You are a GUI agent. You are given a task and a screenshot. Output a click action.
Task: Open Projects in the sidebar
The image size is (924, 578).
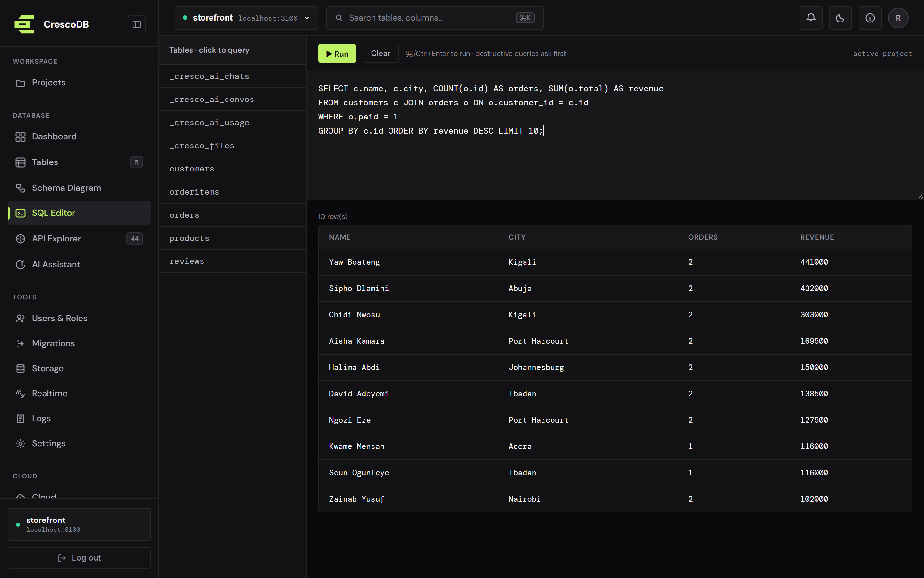[x=79, y=83]
